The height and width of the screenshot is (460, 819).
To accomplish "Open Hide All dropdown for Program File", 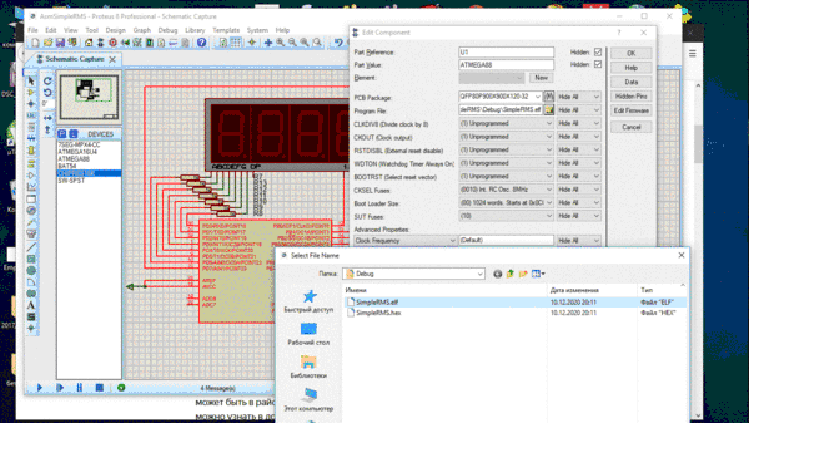I will pos(579,110).
